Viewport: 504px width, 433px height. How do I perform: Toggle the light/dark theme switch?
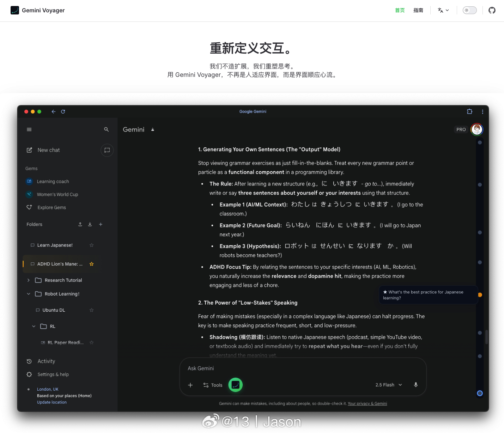click(470, 10)
